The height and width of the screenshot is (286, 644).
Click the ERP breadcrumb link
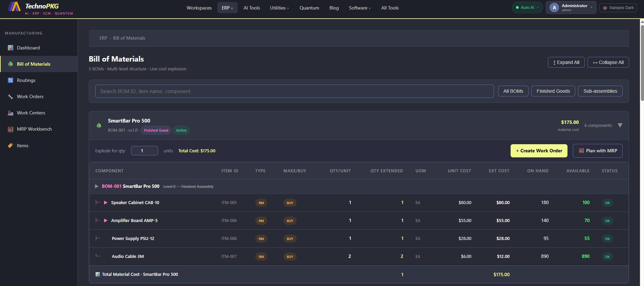103,38
